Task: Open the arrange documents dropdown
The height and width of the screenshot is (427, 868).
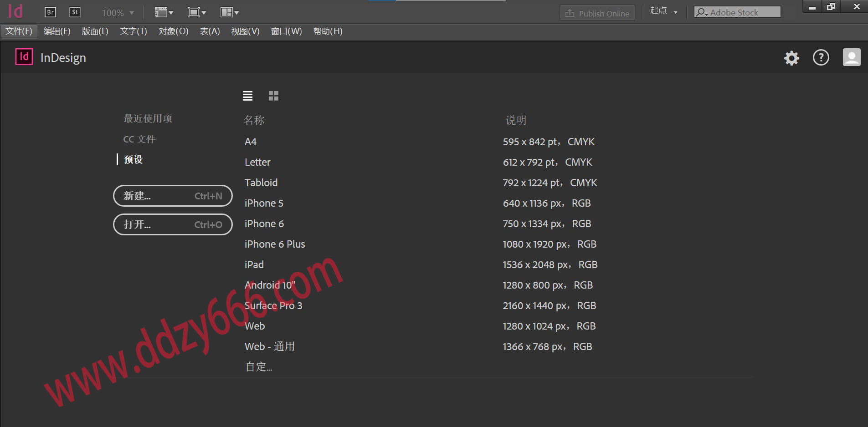Action: 229,12
